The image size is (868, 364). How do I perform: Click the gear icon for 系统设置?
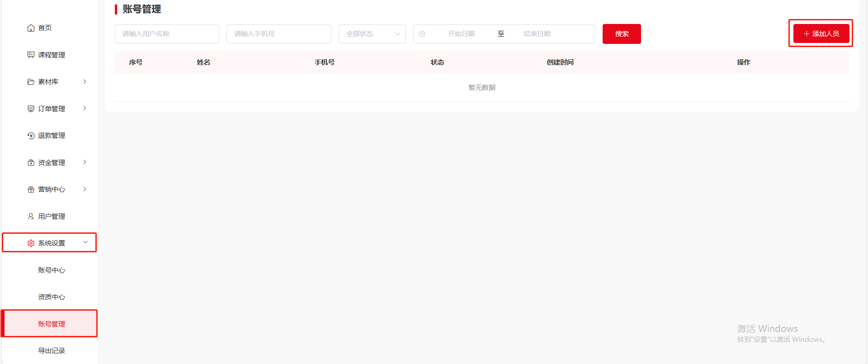pos(31,243)
